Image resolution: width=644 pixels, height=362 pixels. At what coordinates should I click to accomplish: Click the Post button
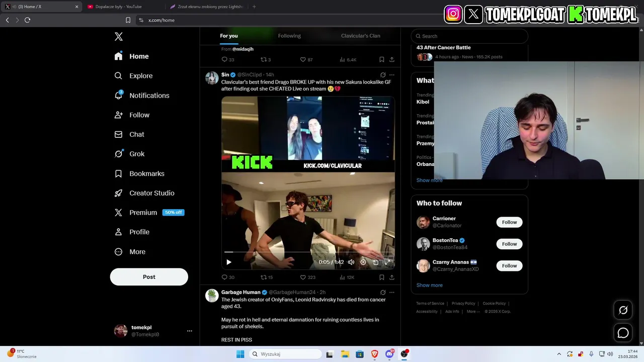(149, 277)
